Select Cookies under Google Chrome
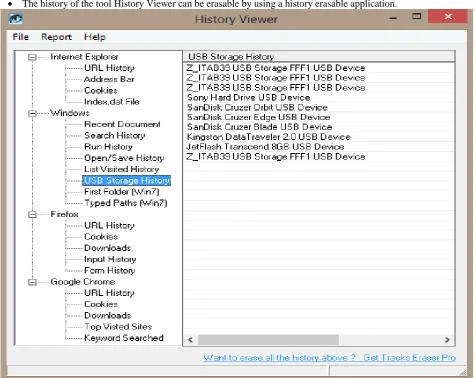Viewport: 476px width, 378px height. [x=101, y=304]
